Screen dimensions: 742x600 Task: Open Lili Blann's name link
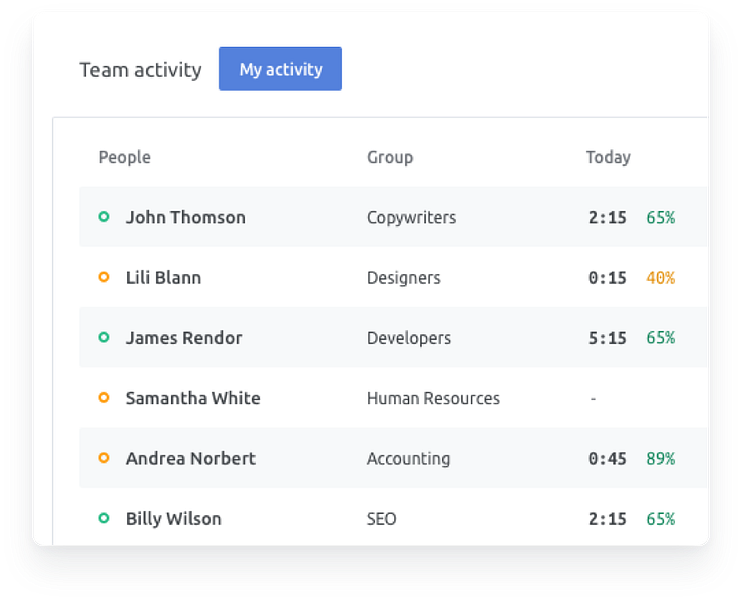click(163, 278)
